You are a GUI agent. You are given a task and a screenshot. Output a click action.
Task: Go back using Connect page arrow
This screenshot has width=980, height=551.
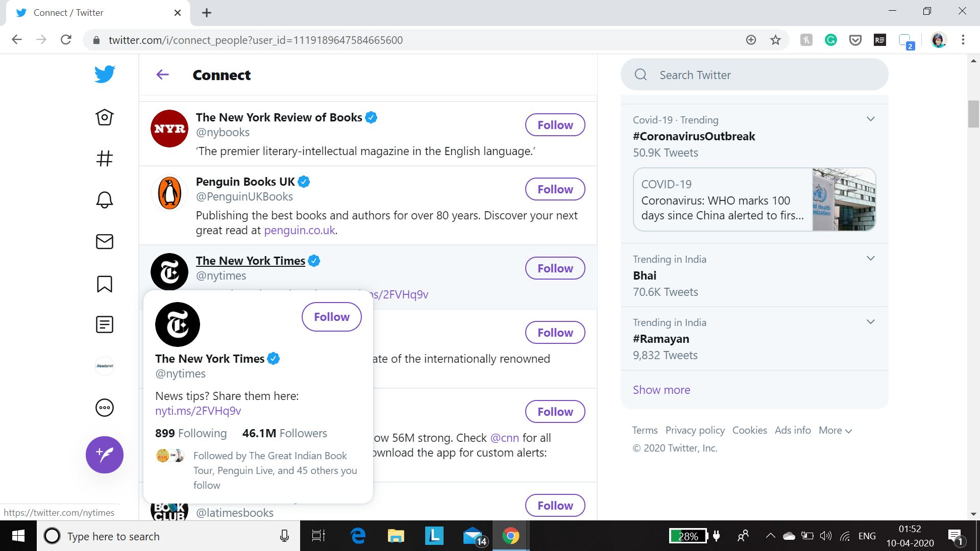coord(162,75)
